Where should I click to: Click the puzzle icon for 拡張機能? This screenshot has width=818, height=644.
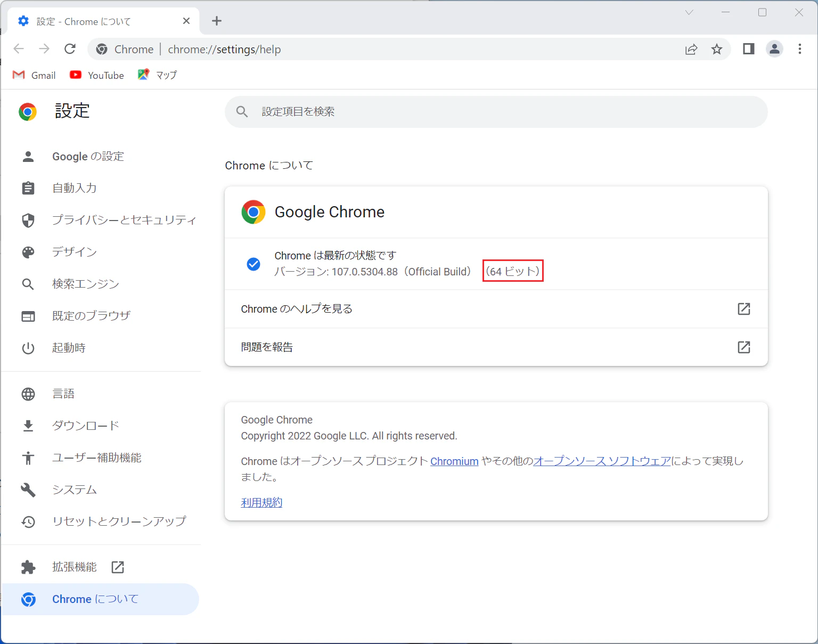(x=28, y=567)
